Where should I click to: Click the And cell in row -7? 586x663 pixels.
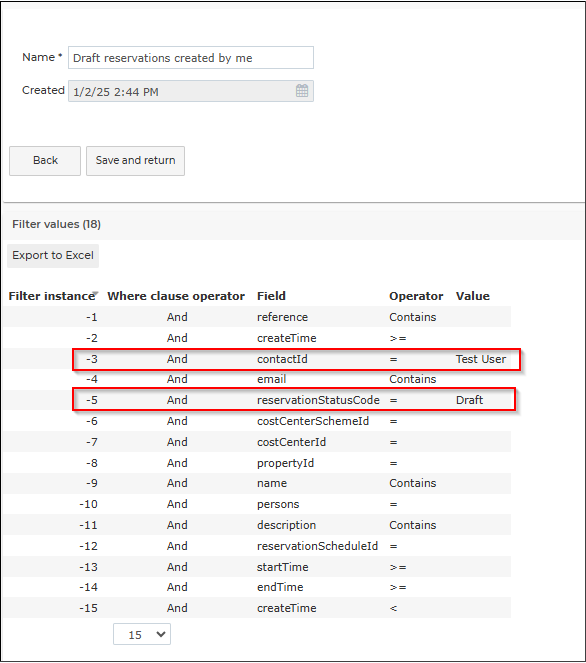[x=177, y=442]
